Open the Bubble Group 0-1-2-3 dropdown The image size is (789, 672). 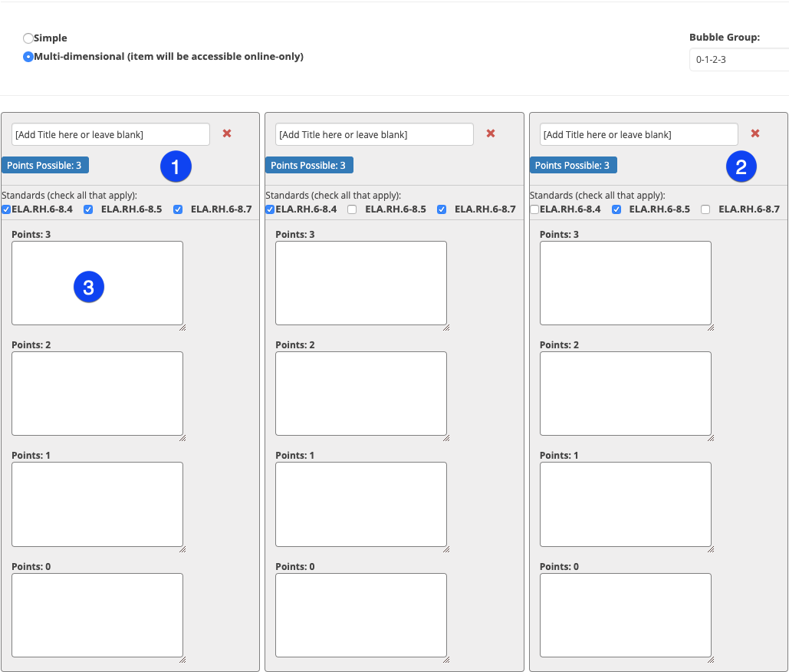[738, 59]
